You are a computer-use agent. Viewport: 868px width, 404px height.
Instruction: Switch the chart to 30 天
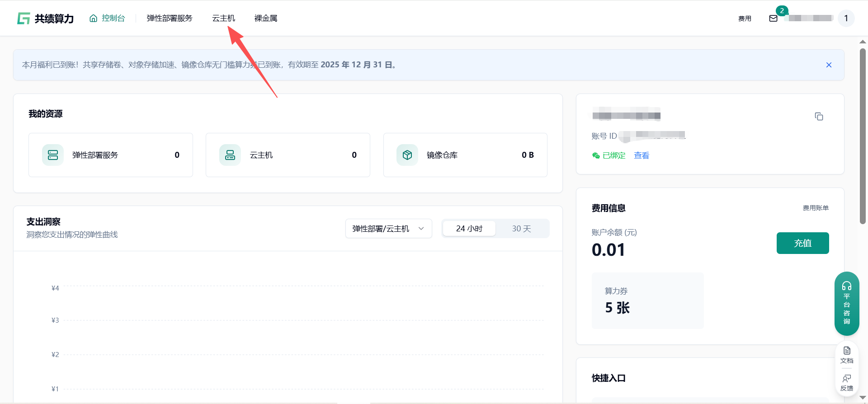521,229
